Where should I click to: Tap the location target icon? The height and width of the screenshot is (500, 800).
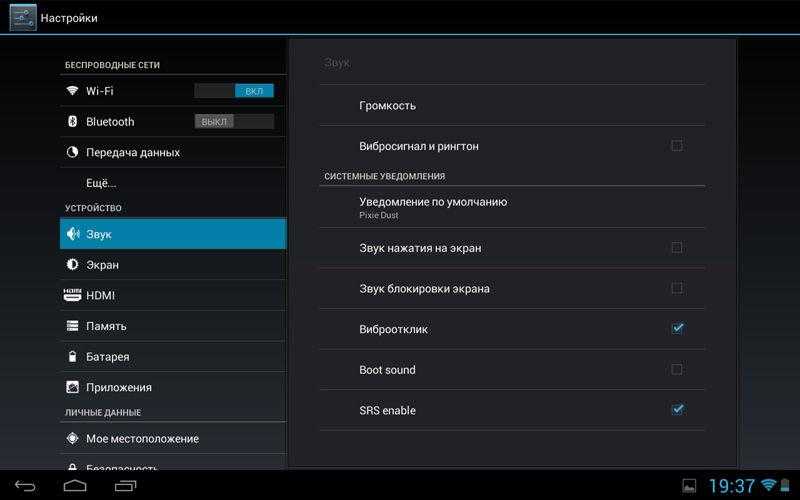point(72,438)
